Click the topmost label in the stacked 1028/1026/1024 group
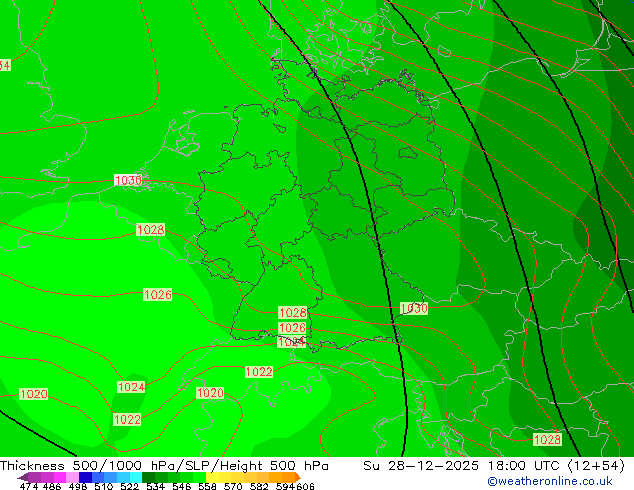Image resolution: width=634 pixels, height=490 pixels. [292, 314]
